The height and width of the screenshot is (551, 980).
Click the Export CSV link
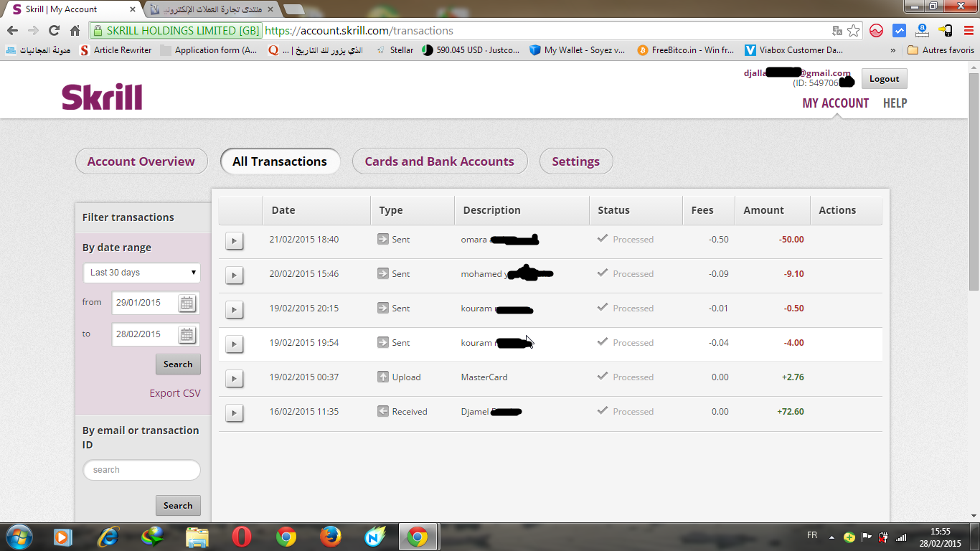tap(175, 393)
